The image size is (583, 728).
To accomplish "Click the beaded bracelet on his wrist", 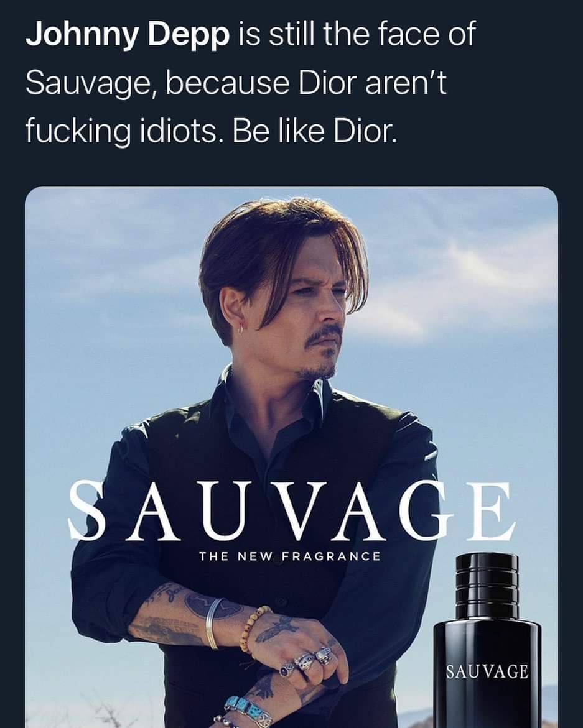I will tap(253, 628).
